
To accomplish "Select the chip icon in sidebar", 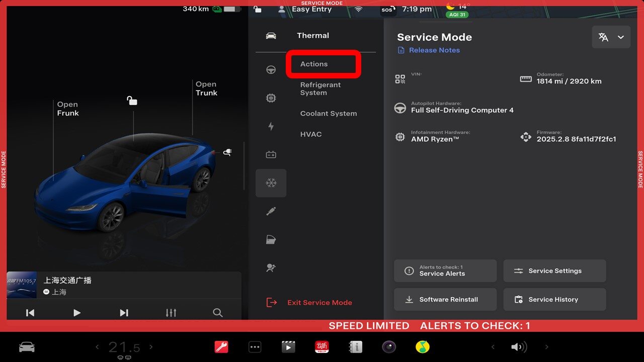I will tap(271, 98).
